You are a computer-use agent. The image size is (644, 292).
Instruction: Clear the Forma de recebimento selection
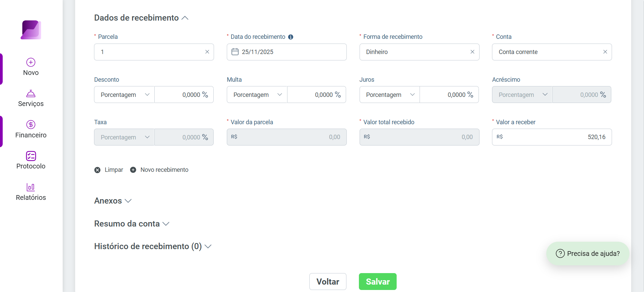tap(472, 52)
